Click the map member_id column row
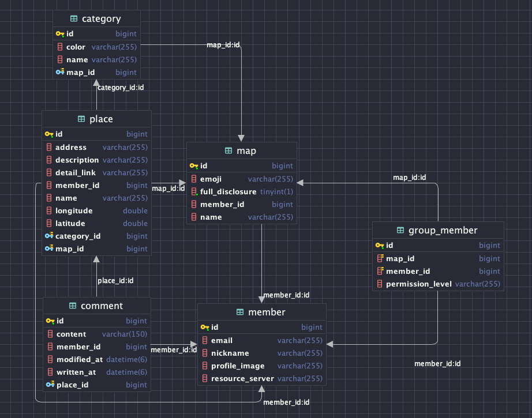Image resolution: width=532 pixels, height=418 pixels. (x=242, y=205)
